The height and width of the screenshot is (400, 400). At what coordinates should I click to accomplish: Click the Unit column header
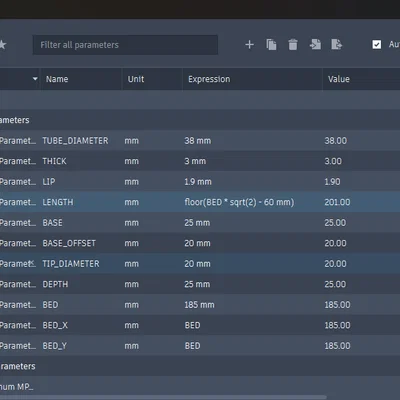136,79
